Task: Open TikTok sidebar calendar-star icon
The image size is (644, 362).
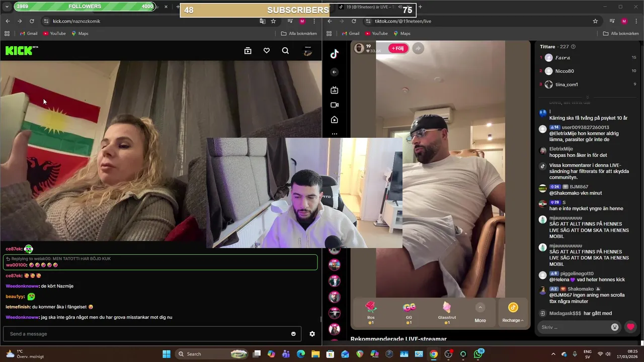Action: [x=334, y=90]
